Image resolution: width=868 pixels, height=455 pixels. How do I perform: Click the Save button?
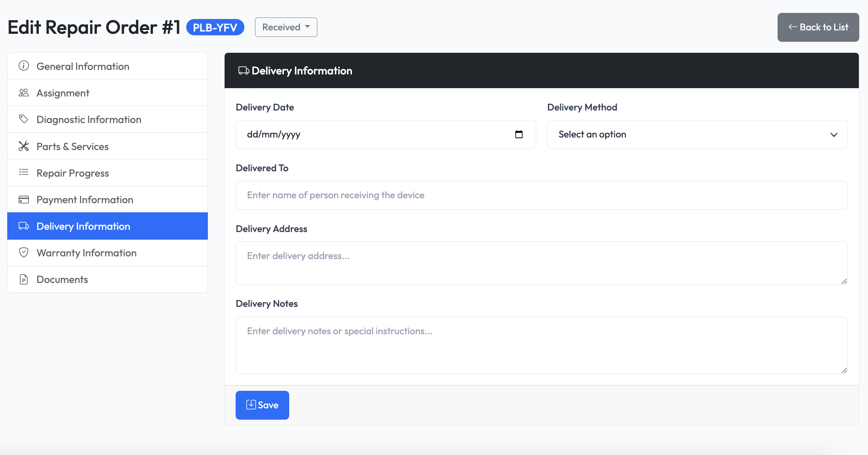262,405
